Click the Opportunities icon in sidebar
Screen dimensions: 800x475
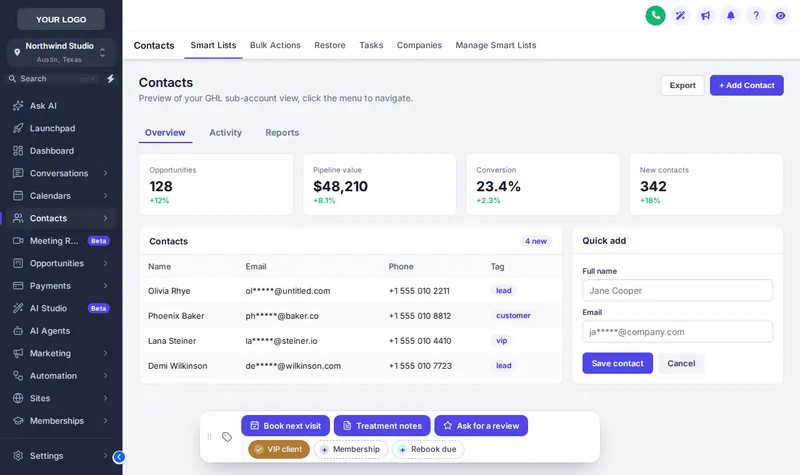tap(18, 263)
